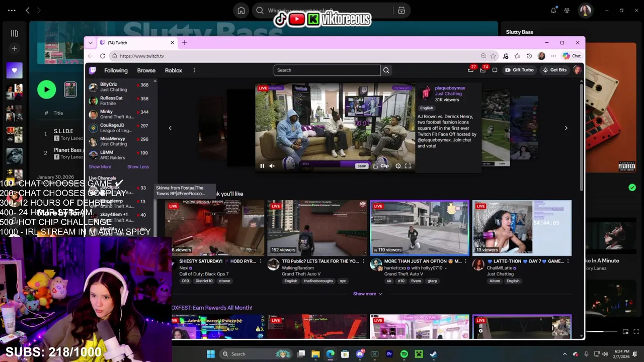Open browser favorites list icon

coord(517,56)
